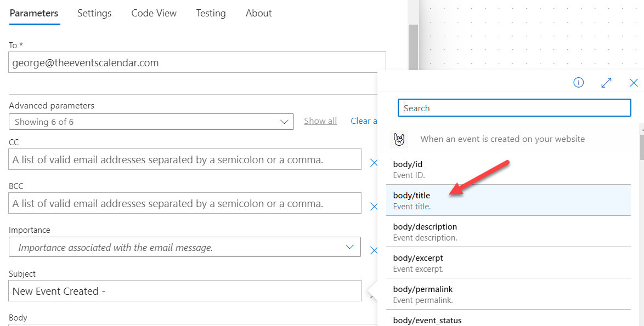Remove the BCC parameter with its X icon
Image resolution: width=644 pixels, height=326 pixels.
(374, 207)
